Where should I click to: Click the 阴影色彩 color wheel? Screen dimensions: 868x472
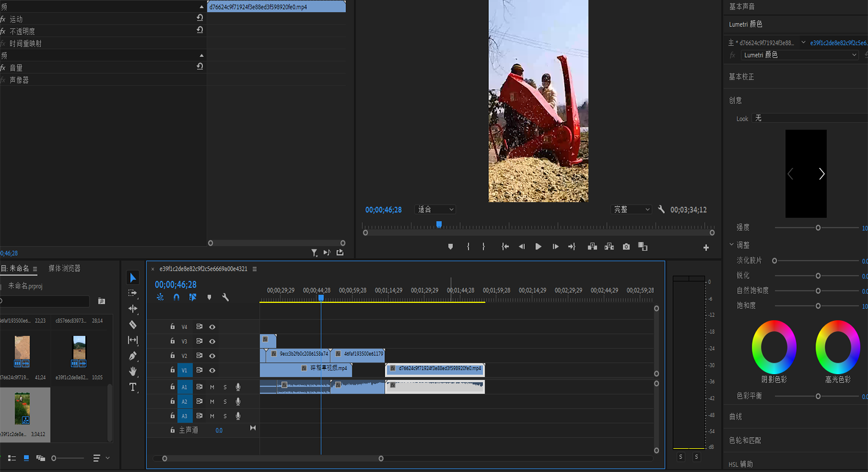point(774,347)
